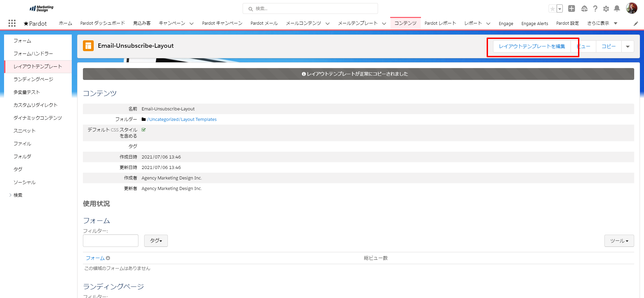Image resolution: width=644 pixels, height=298 pixels.
Task: Open the App Launcher grid icon
Action: pyautogui.click(x=12, y=23)
